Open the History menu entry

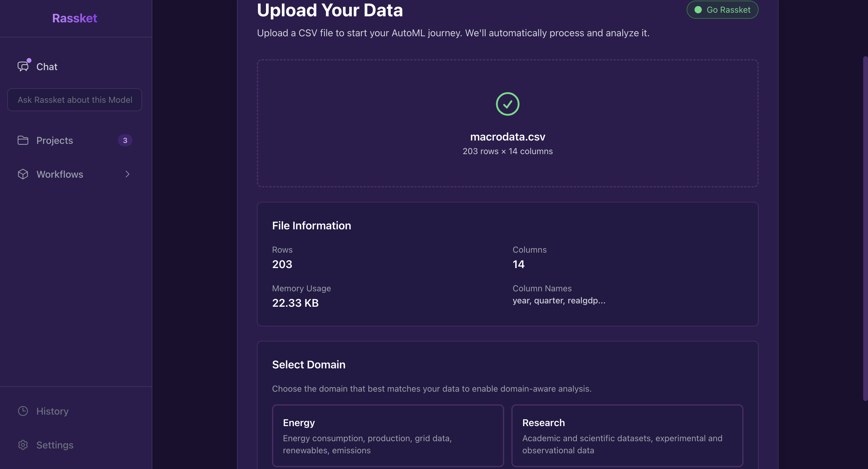click(52, 411)
